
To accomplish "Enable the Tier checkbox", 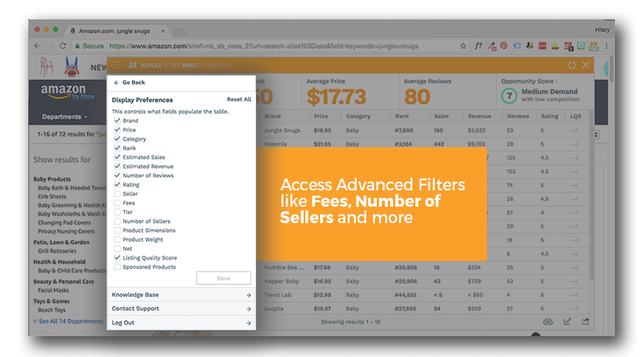I will pos(118,212).
